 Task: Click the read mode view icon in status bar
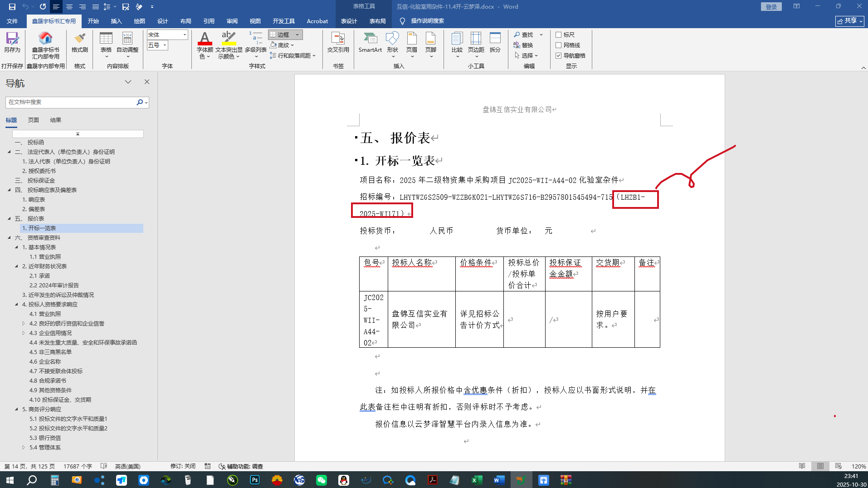click(802, 466)
